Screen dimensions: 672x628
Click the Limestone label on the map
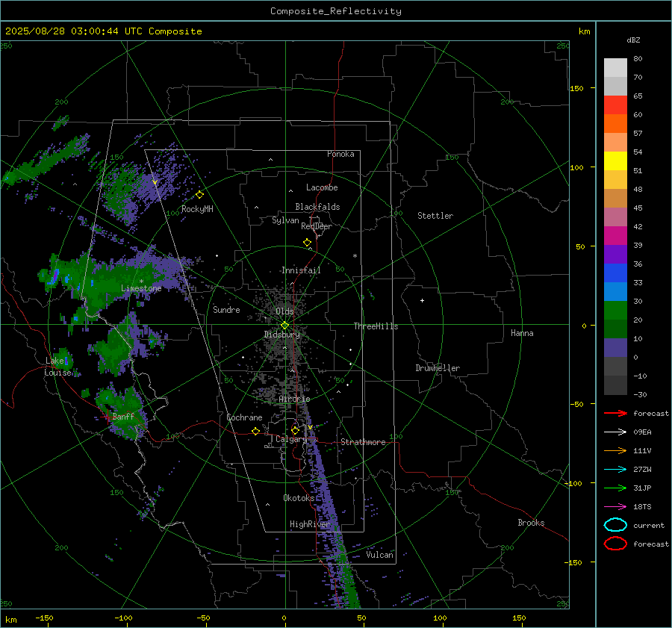[141, 288]
